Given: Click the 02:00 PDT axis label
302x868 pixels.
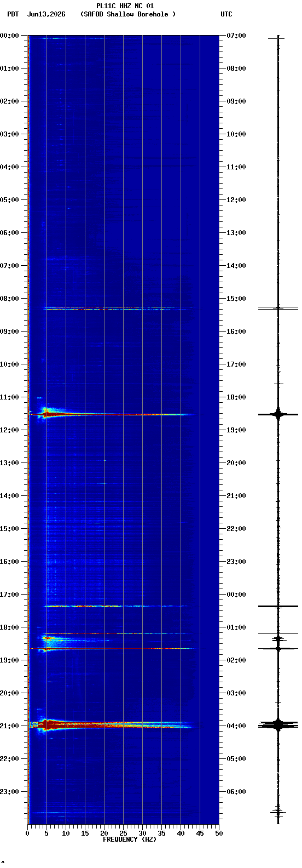Looking at the screenshot, I should 9,101.
